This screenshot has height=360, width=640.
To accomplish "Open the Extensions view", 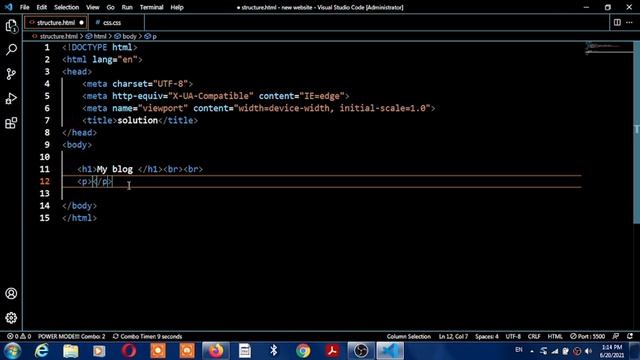I will coord(11,122).
